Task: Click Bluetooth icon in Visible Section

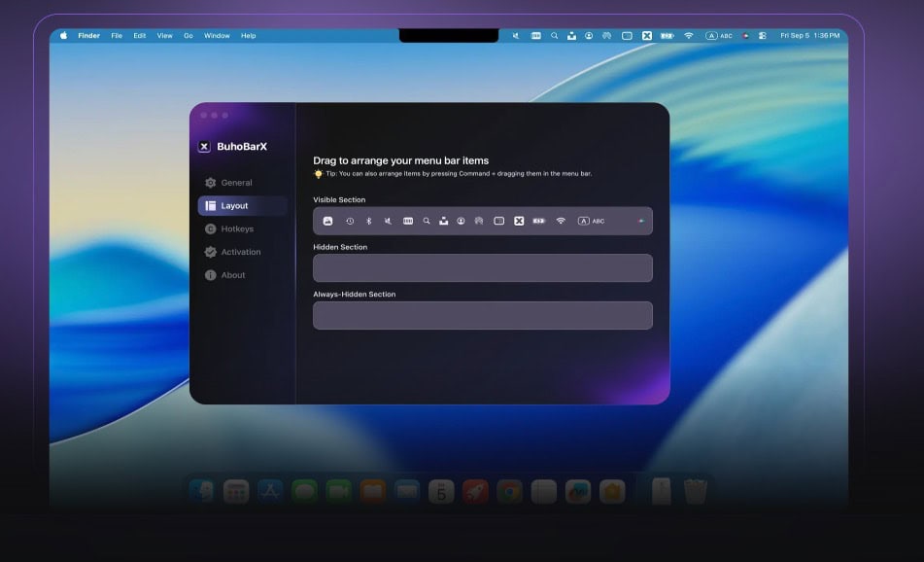Action: pyautogui.click(x=368, y=222)
